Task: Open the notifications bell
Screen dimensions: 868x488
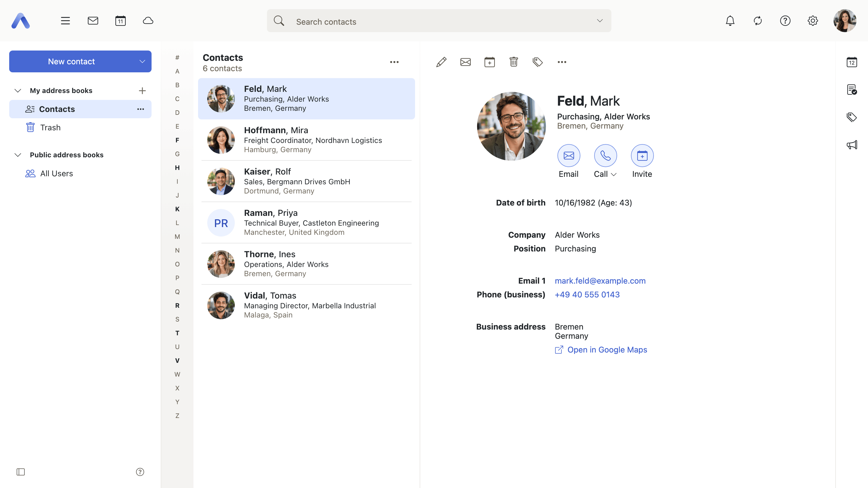Action: point(730,21)
